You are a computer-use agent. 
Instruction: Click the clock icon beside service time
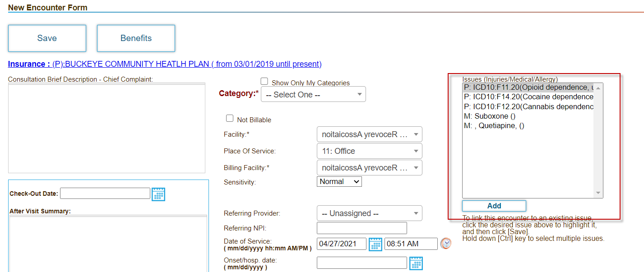point(445,244)
